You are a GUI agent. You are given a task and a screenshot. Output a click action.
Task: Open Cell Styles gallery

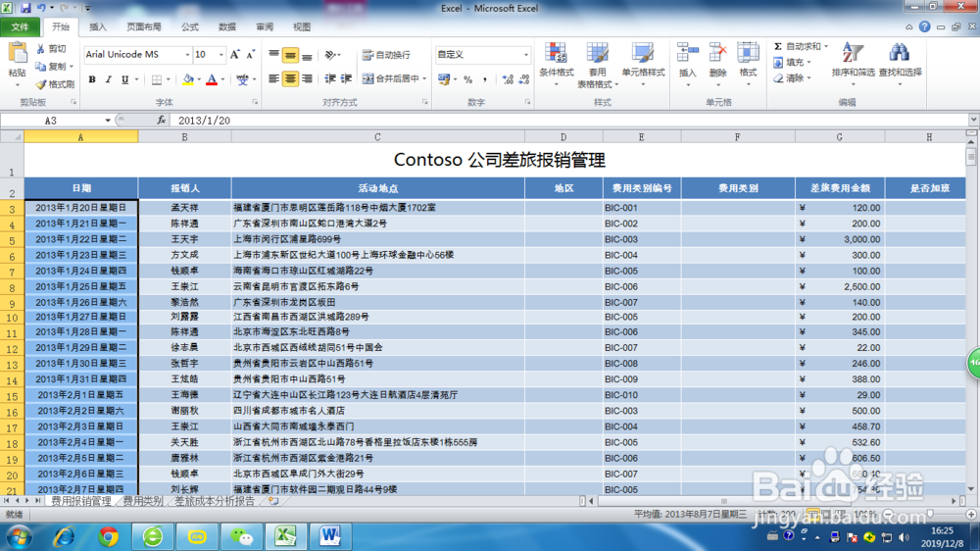[643, 66]
